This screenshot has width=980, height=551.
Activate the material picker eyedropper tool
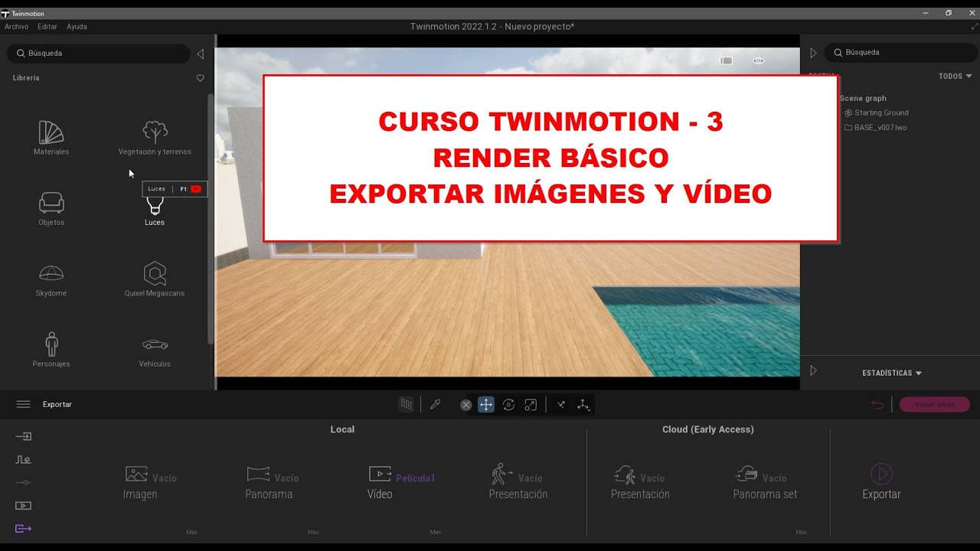tap(436, 405)
